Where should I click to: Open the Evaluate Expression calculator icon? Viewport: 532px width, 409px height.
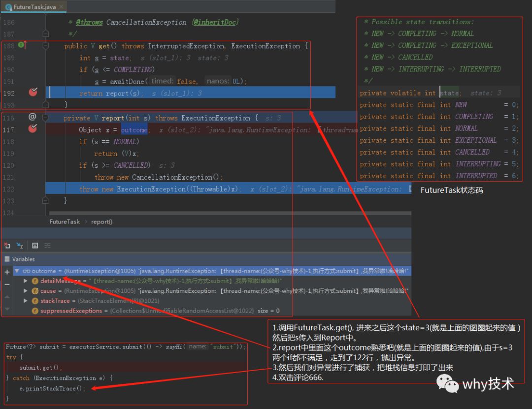click(35, 245)
